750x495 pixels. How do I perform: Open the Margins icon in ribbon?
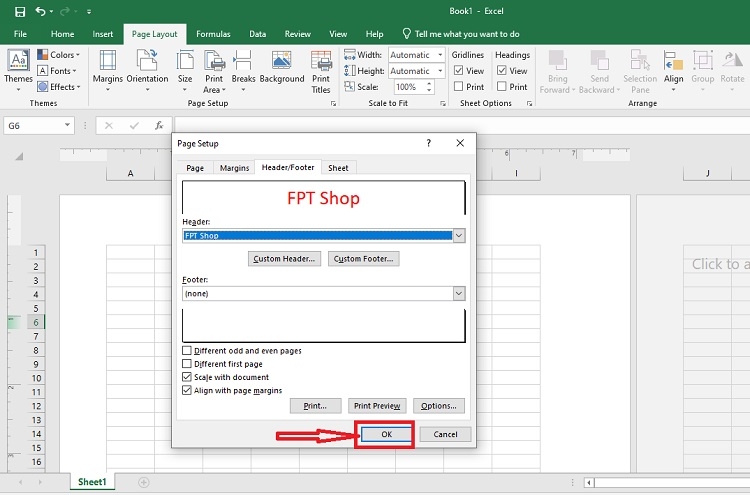pos(108,61)
